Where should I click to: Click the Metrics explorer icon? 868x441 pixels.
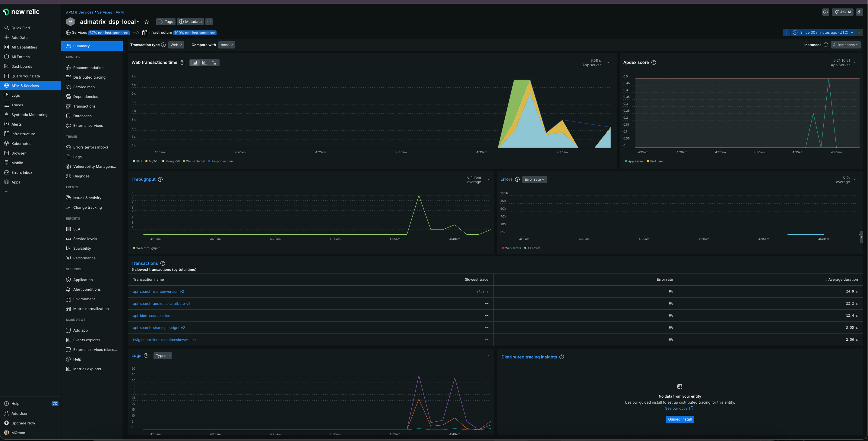click(x=68, y=369)
